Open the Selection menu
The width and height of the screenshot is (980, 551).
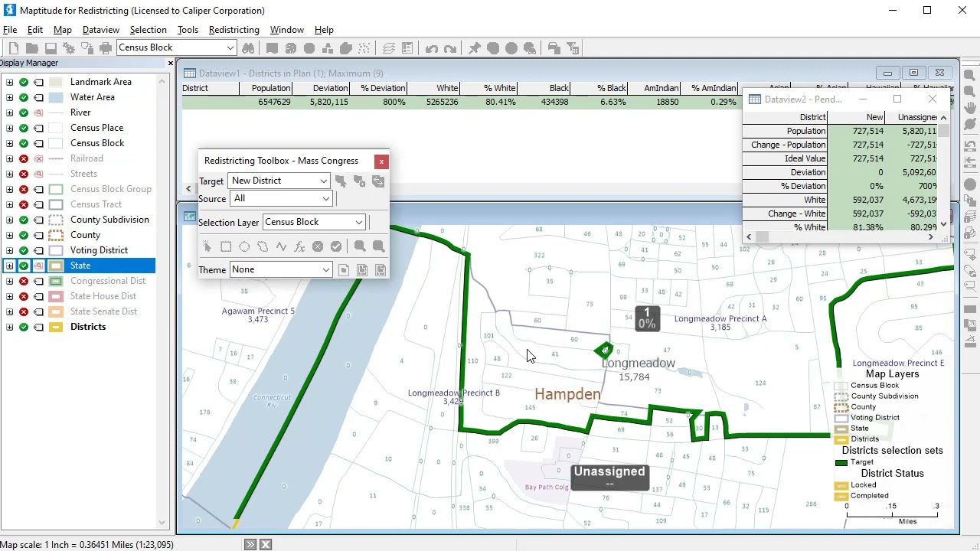(x=149, y=30)
